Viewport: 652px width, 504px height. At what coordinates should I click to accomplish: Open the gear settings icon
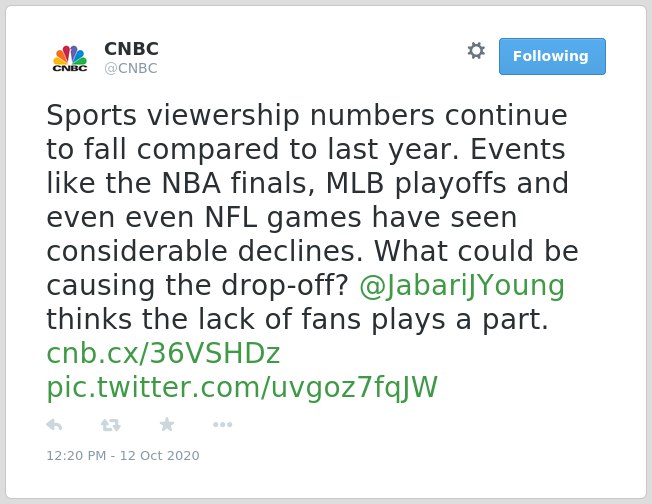476,51
